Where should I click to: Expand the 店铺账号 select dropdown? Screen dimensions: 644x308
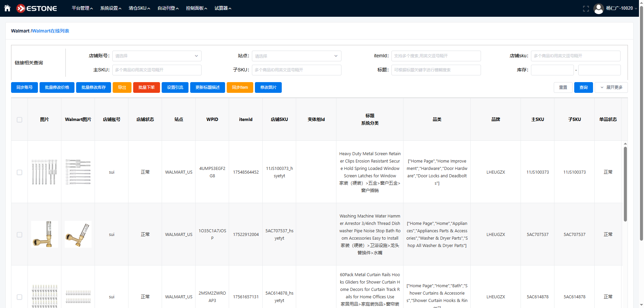[x=157, y=56]
